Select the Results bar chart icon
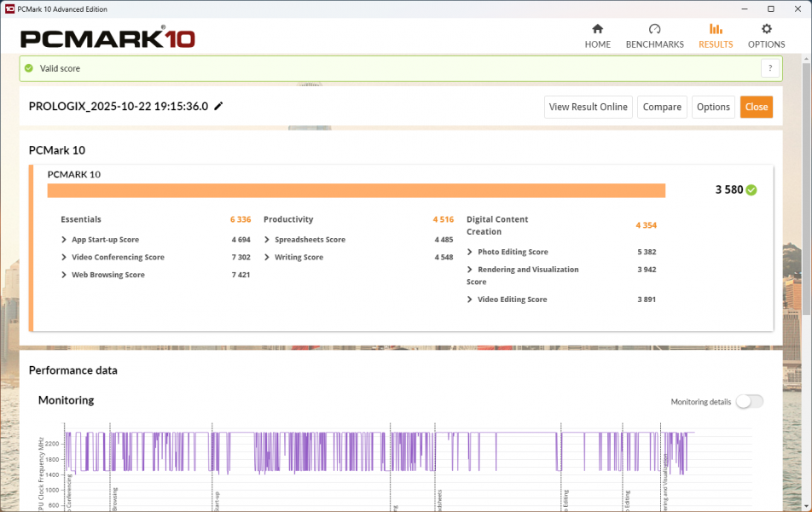The width and height of the screenshot is (812, 512). coord(716,29)
